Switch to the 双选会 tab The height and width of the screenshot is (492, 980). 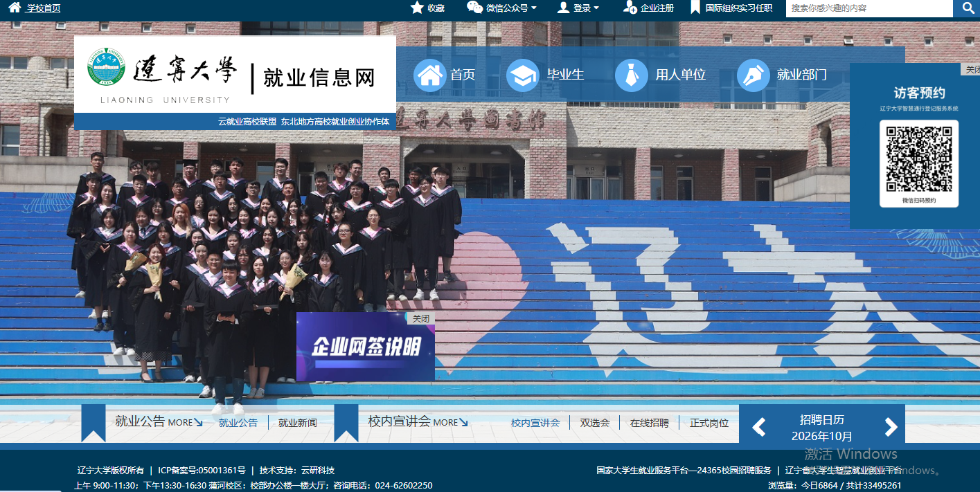pos(595,423)
